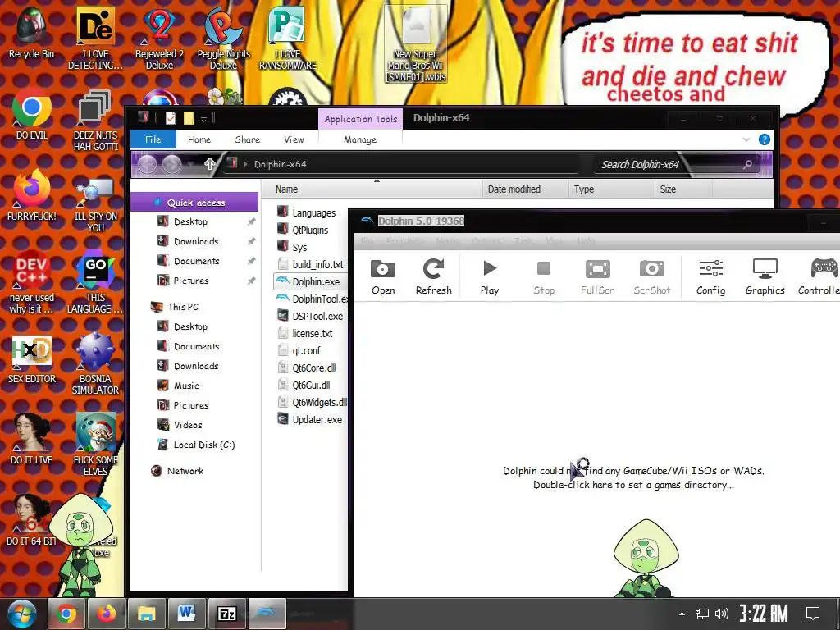Select the Recycle Bin desktop icon
The image size is (840, 630).
(x=32, y=33)
